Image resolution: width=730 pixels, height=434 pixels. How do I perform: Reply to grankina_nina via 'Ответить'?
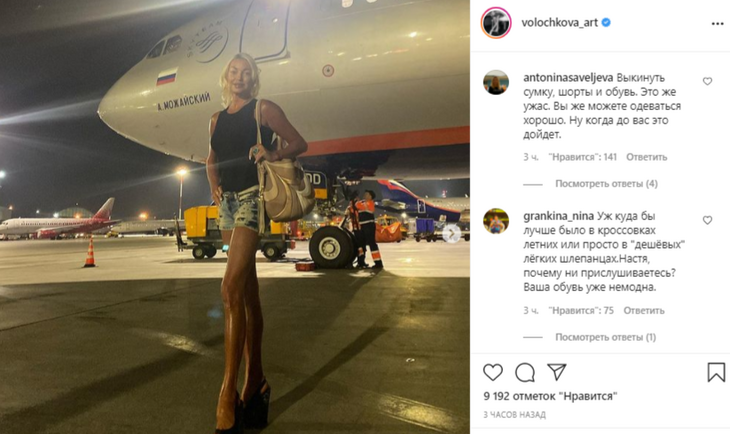[644, 311]
